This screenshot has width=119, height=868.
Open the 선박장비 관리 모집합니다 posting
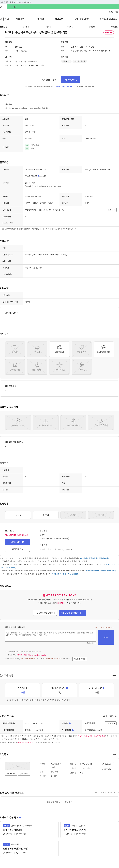(x=75, y=830)
